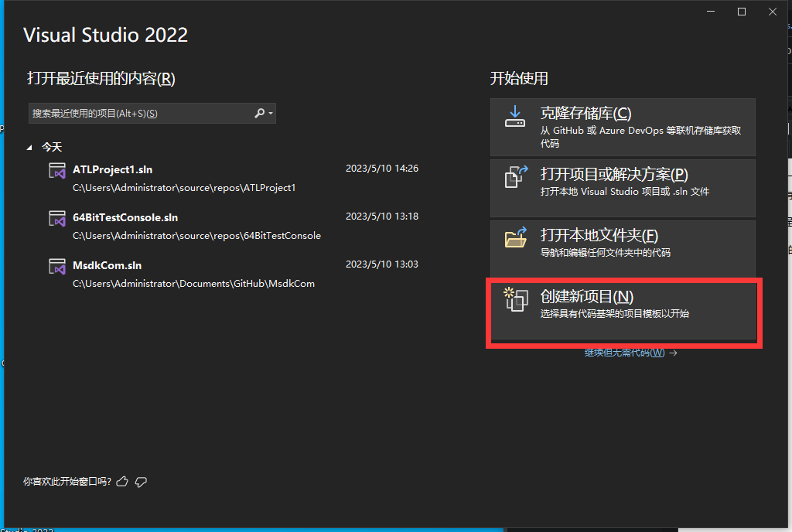Close the Visual Studio 2022 start window
The width and height of the screenshot is (792, 532).
point(773,12)
